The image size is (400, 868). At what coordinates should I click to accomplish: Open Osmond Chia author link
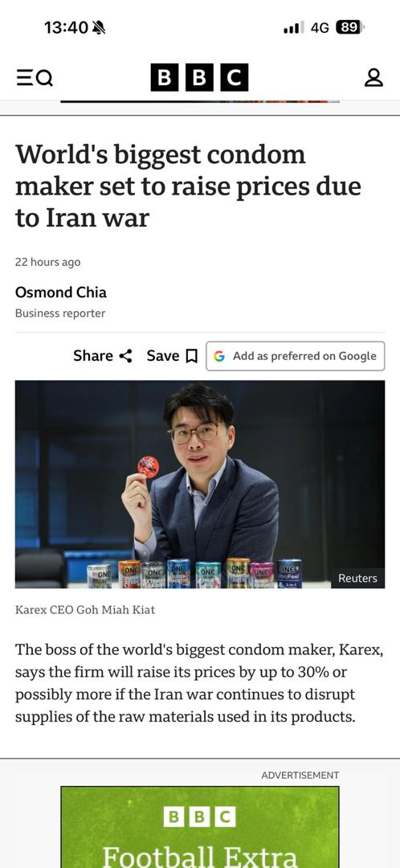pyautogui.click(x=61, y=293)
